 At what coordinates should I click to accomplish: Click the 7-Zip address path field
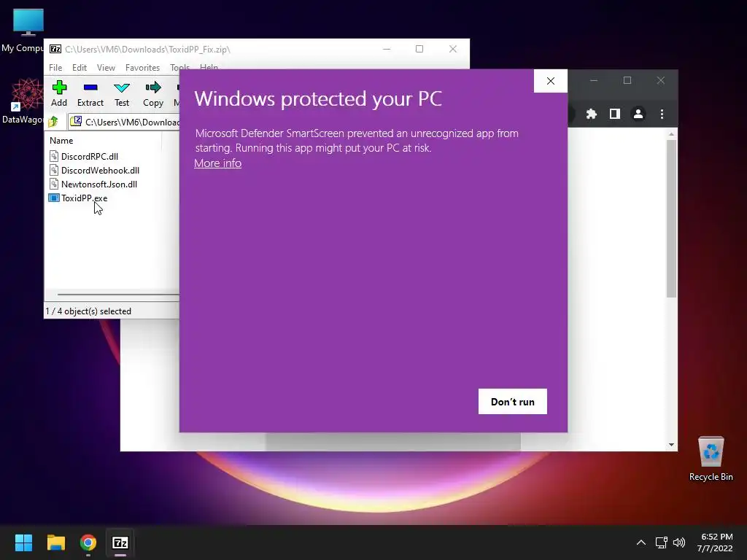tap(125, 122)
